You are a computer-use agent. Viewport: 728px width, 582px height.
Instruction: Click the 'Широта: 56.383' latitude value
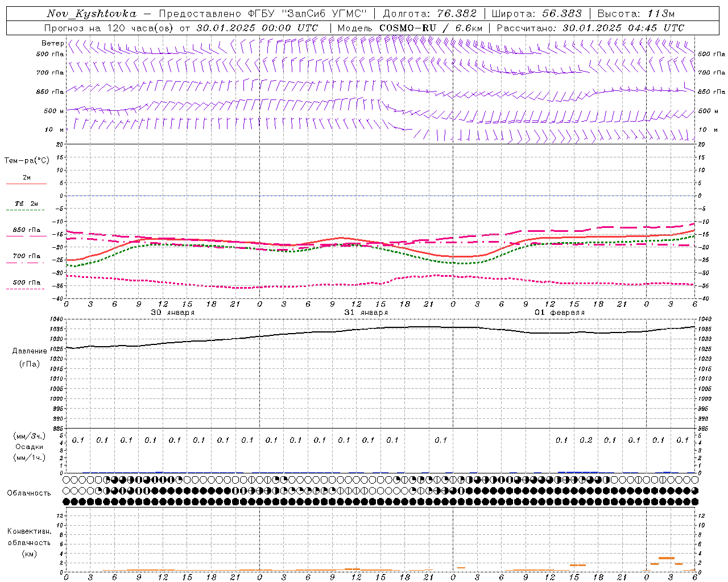(536, 14)
